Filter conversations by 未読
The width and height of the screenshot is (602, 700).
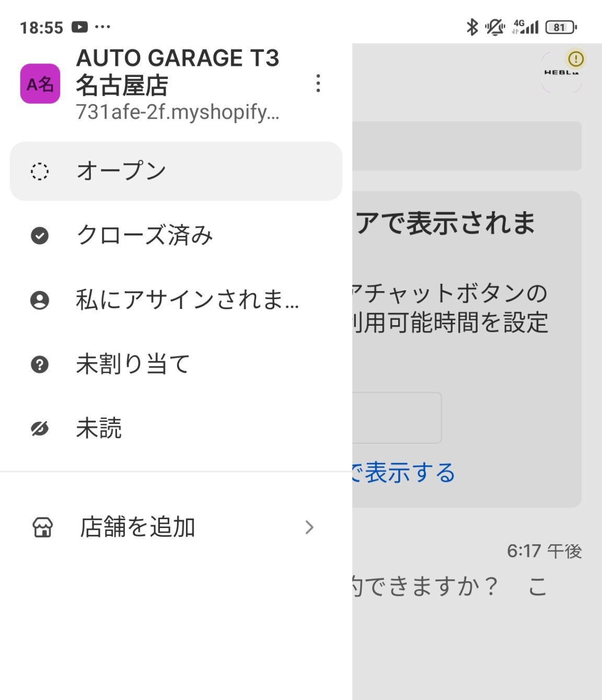tap(176, 429)
